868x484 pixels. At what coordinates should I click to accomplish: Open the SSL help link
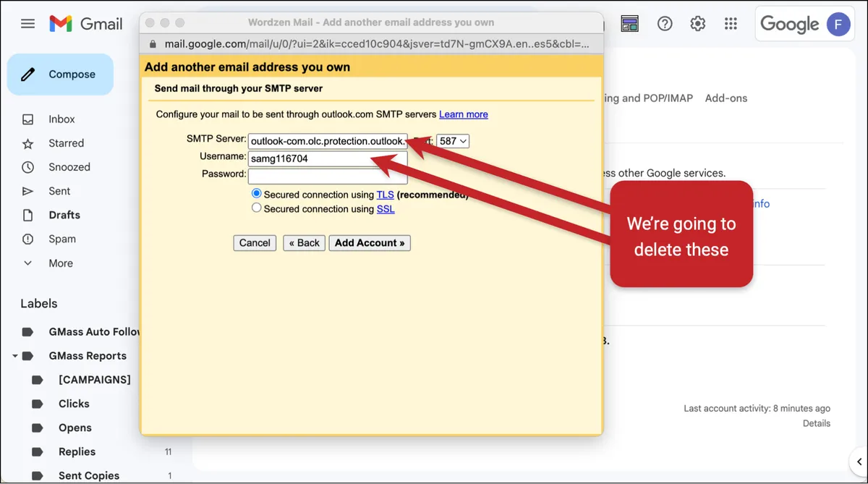[386, 209]
